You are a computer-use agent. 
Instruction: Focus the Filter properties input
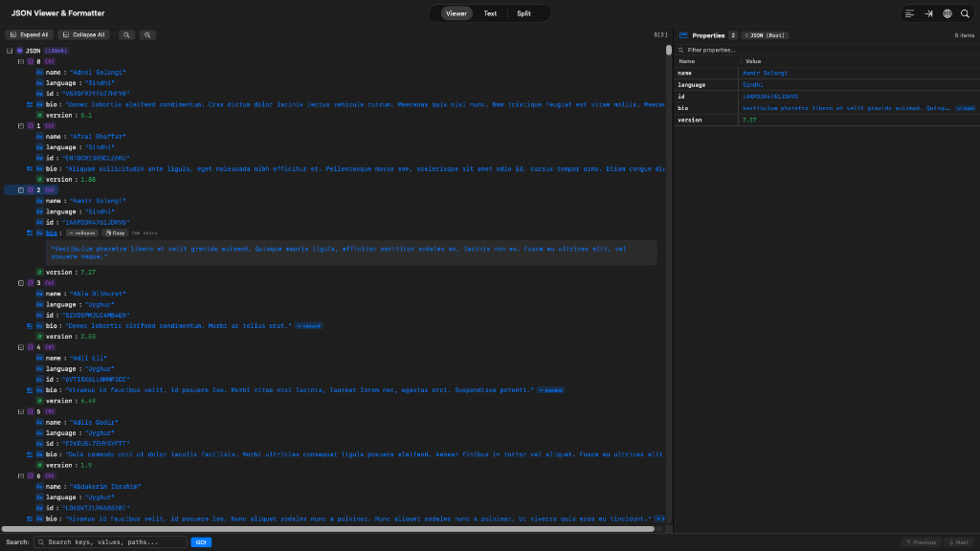pos(826,50)
